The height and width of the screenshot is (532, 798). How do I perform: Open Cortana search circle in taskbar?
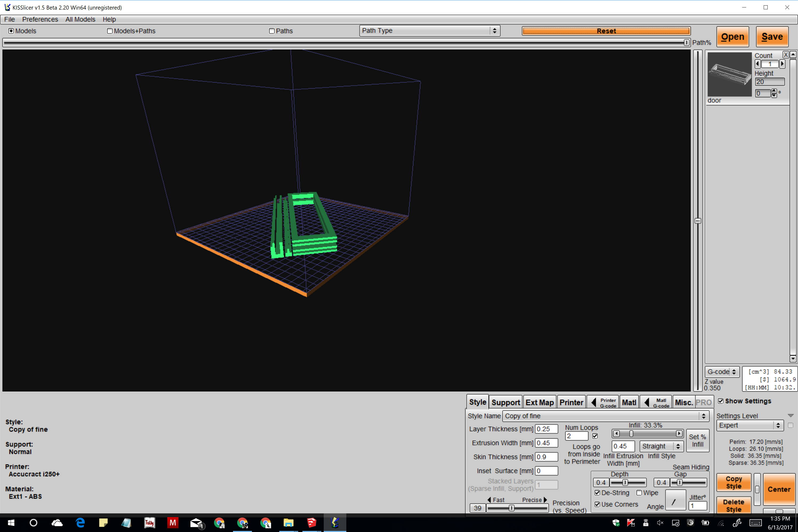pos(33,523)
